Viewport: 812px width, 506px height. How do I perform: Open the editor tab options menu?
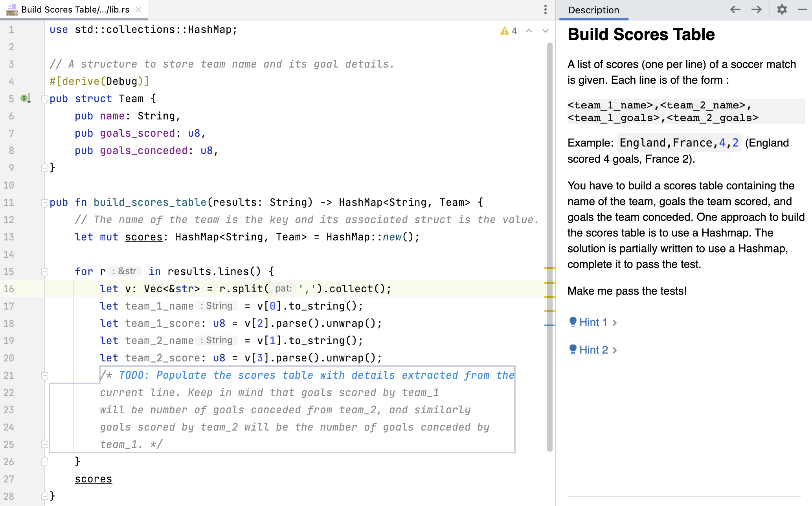[x=545, y=9]
